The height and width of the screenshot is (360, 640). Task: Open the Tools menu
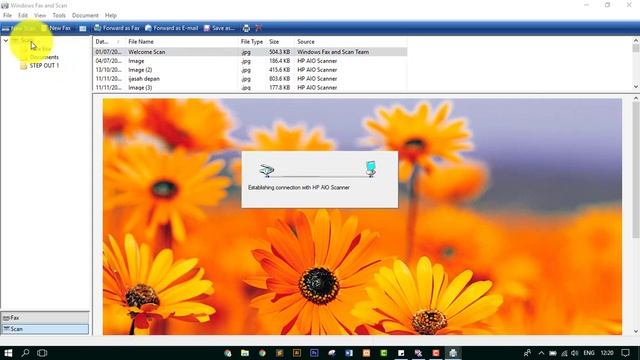pos(59,16)
